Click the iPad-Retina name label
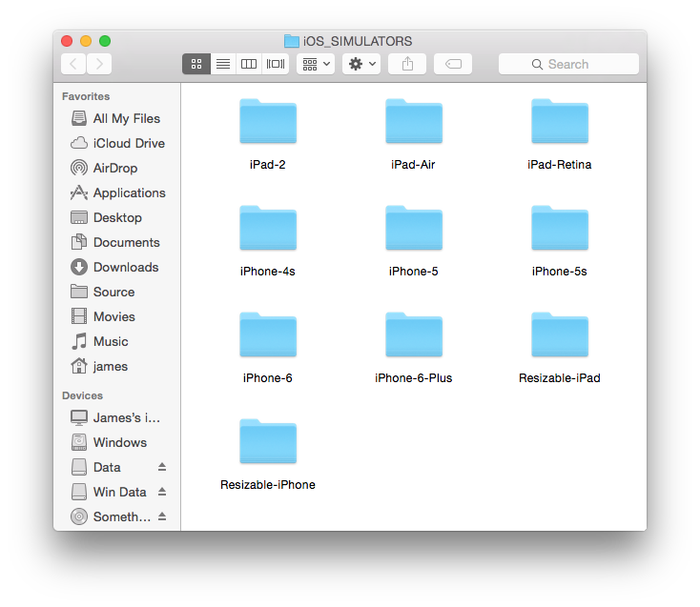 tap(560, 165)
